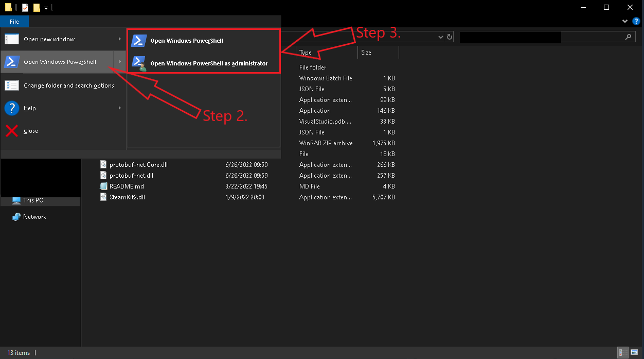Click the 'Open new window' icon

[12, 39]
